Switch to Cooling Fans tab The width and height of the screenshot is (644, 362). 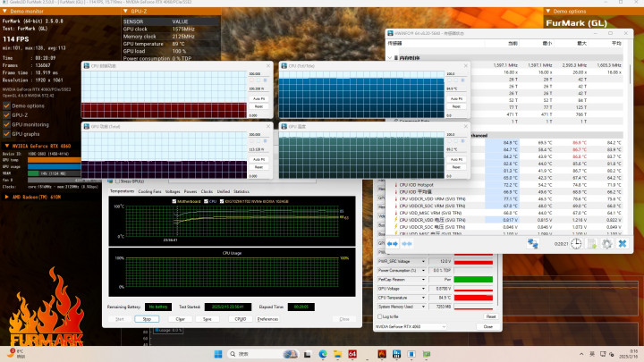point(149,191)
